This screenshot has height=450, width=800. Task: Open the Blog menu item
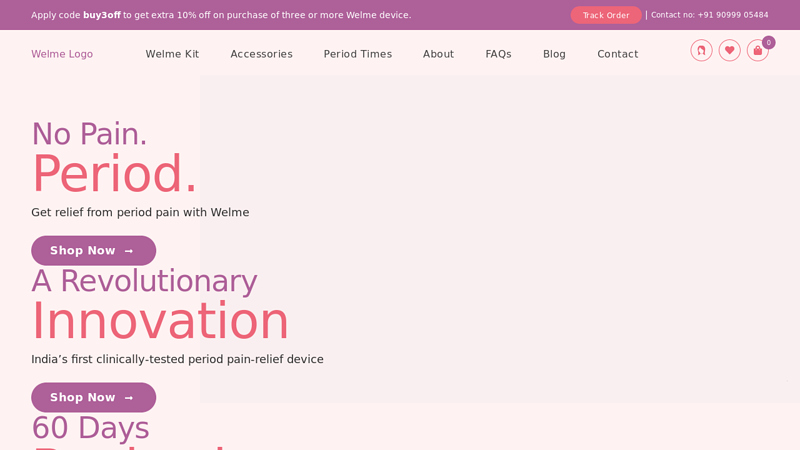(554, 54)
